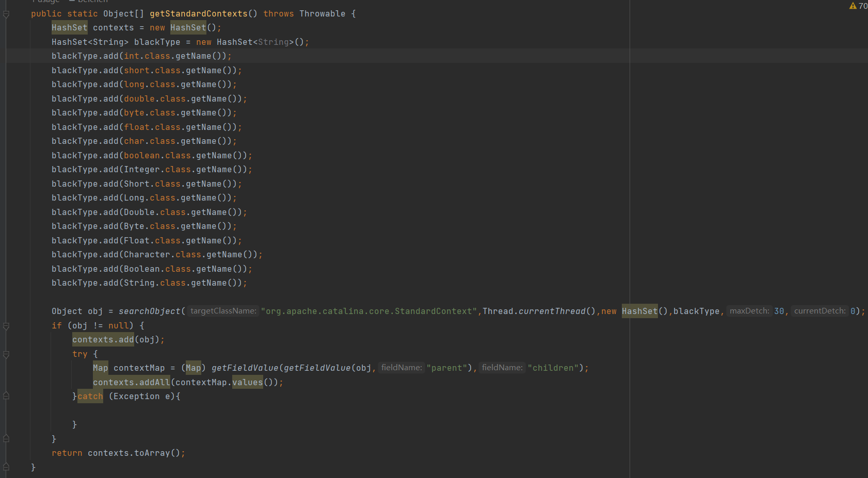Viewport: 868px width, 478px height.
Task: Click the fold end marker at the method's closing brace
Action: pyautogui.click(x=6, y=467)
